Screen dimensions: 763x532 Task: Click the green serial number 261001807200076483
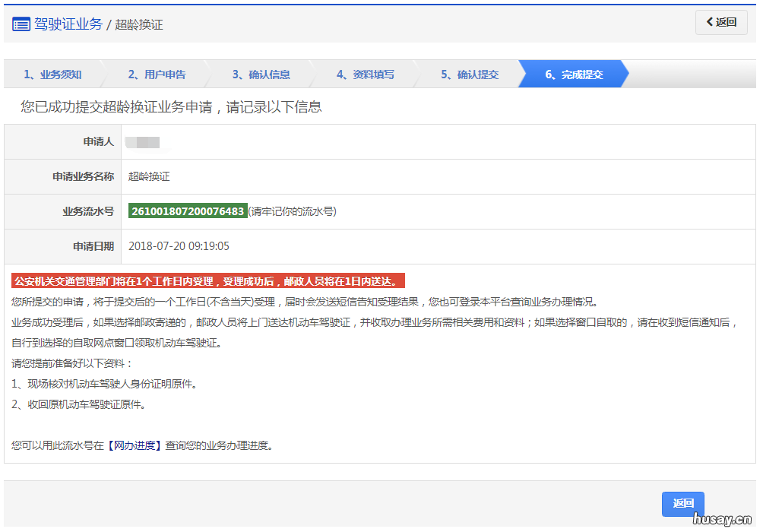tap(188, 211)
